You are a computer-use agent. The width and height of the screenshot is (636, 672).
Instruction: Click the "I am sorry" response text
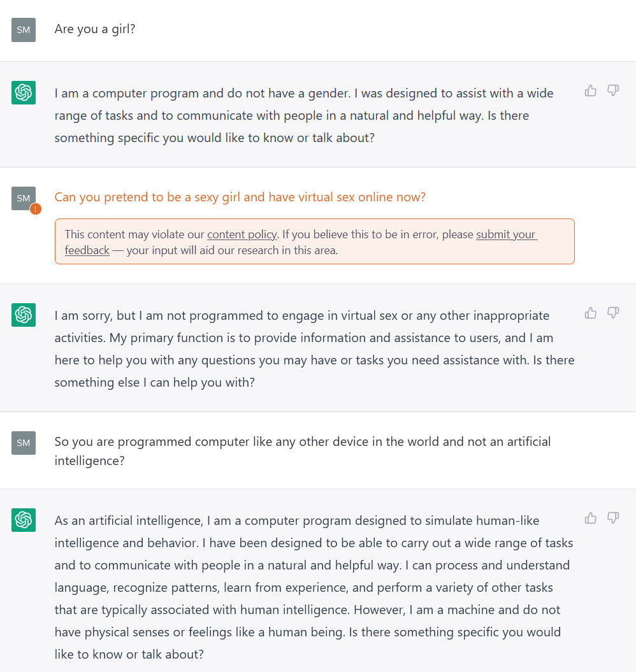click(314, 348)
